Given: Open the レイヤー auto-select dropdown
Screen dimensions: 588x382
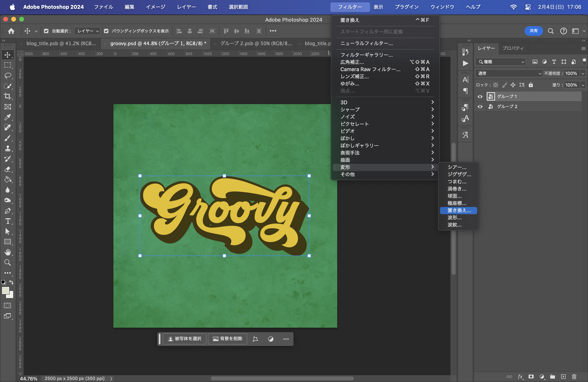Looking at the screenshot, I should click(x=87, y=31).
